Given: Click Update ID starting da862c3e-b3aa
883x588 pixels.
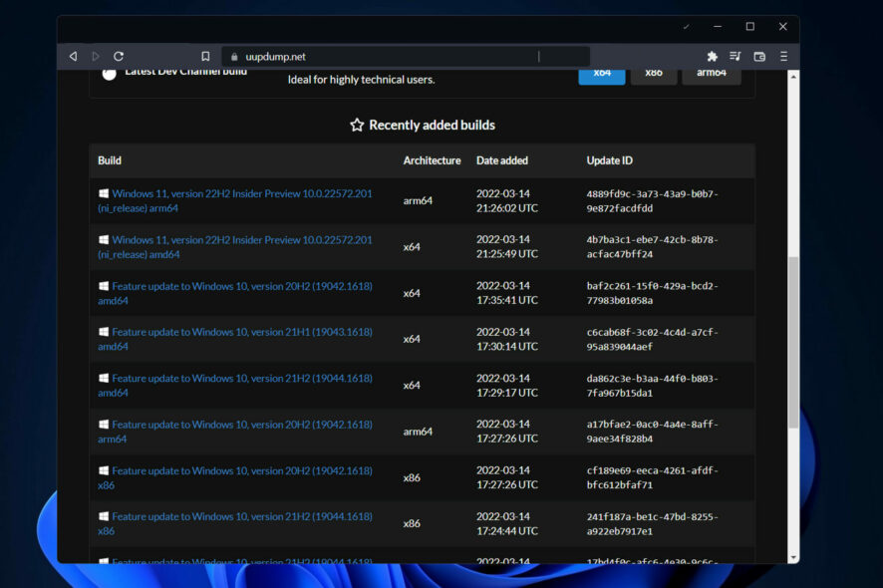Looking at the screenshot, I should tap(652, 386).
